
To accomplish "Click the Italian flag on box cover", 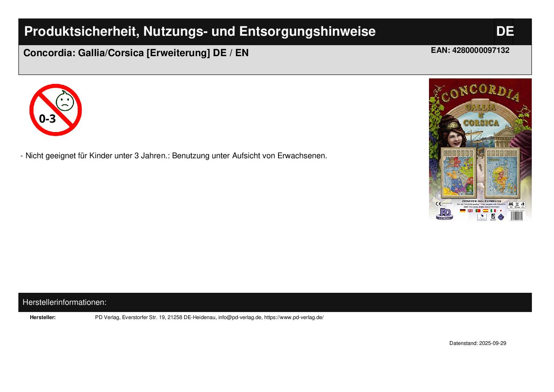I will point(493,211).
